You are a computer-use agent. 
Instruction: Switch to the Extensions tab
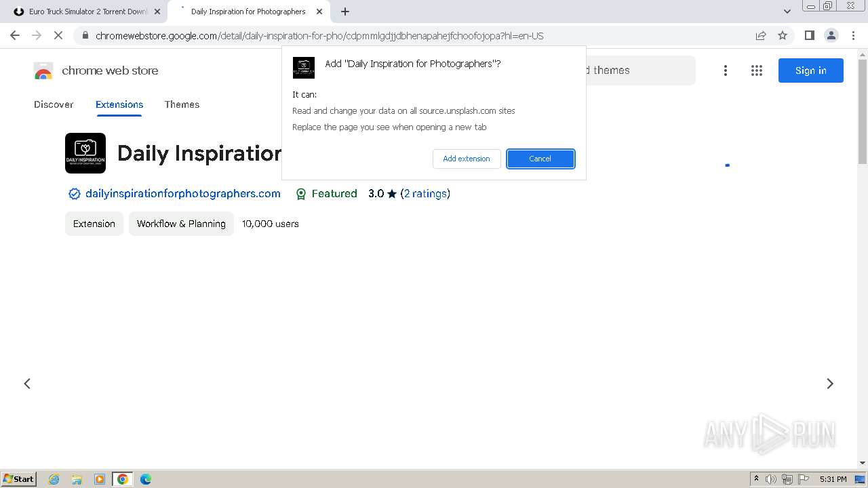[x=119, y=104]
